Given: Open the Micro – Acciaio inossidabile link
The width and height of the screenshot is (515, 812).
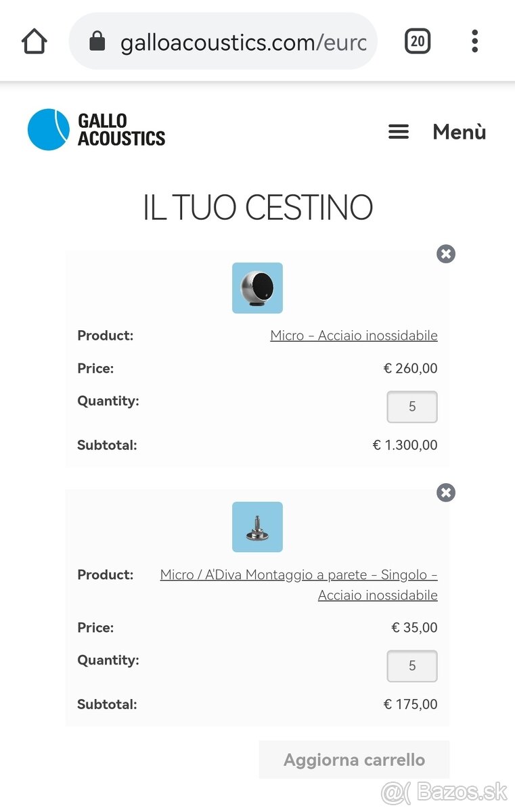Looking at the screenshot, I should coord(353,336).
